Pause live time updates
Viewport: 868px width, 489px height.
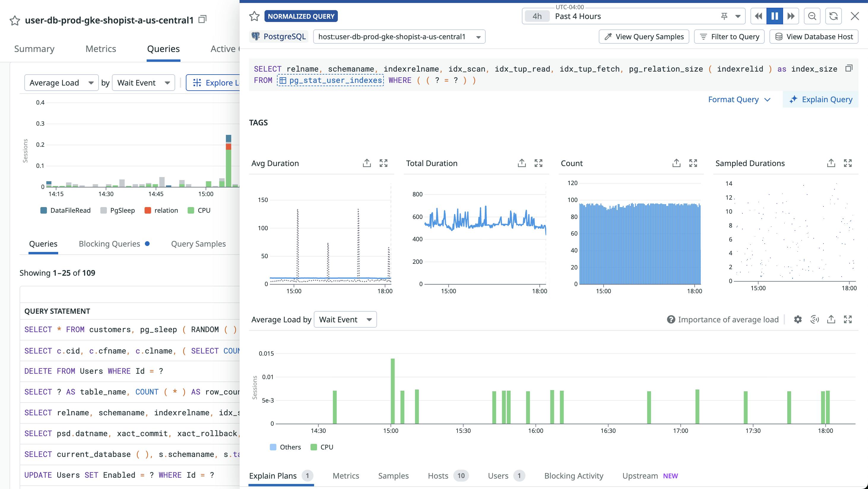click(x=774, y=16)
